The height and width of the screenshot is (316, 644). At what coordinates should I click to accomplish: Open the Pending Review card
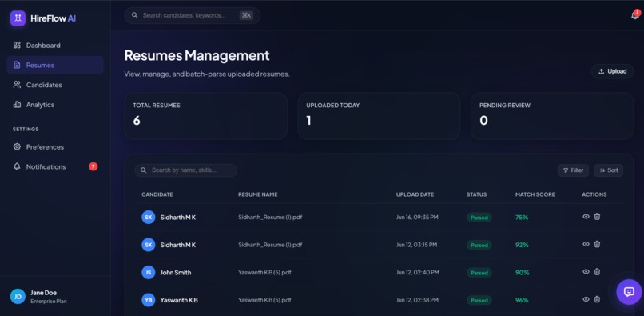coord(552,116)
